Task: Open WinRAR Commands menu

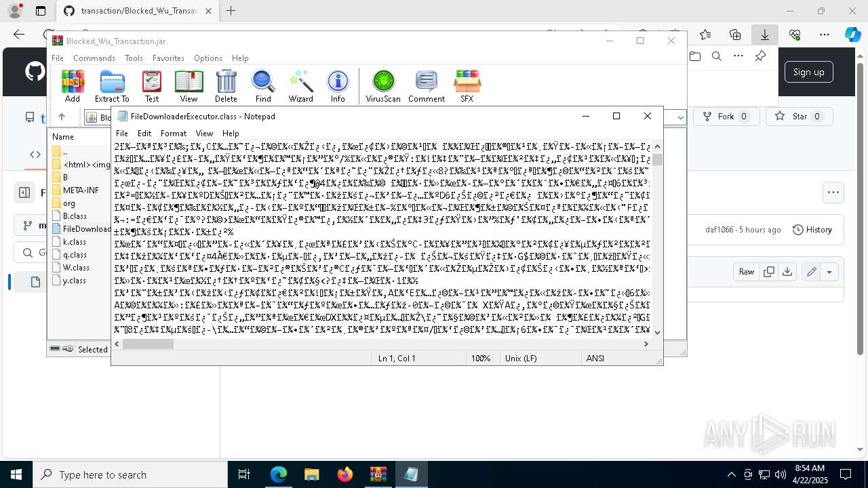Action: pyautogui.click(x=94, y=58)
